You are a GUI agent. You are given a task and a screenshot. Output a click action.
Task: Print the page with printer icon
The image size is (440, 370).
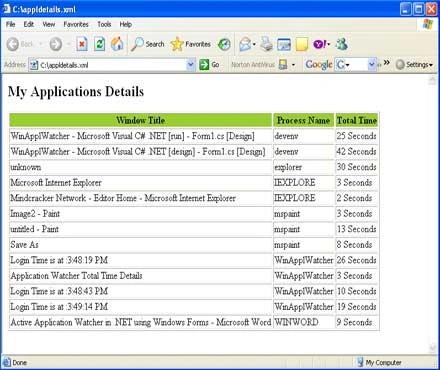(x=266, y=44)
